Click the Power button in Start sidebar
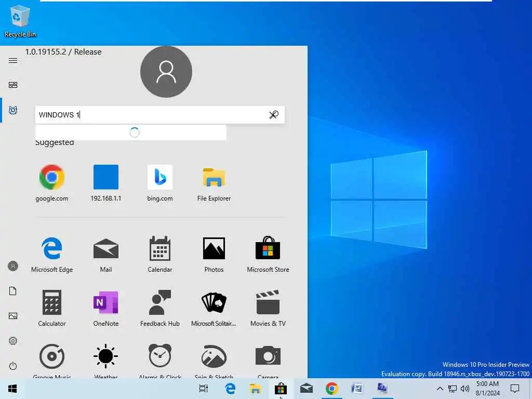 [x=13, y=366]
